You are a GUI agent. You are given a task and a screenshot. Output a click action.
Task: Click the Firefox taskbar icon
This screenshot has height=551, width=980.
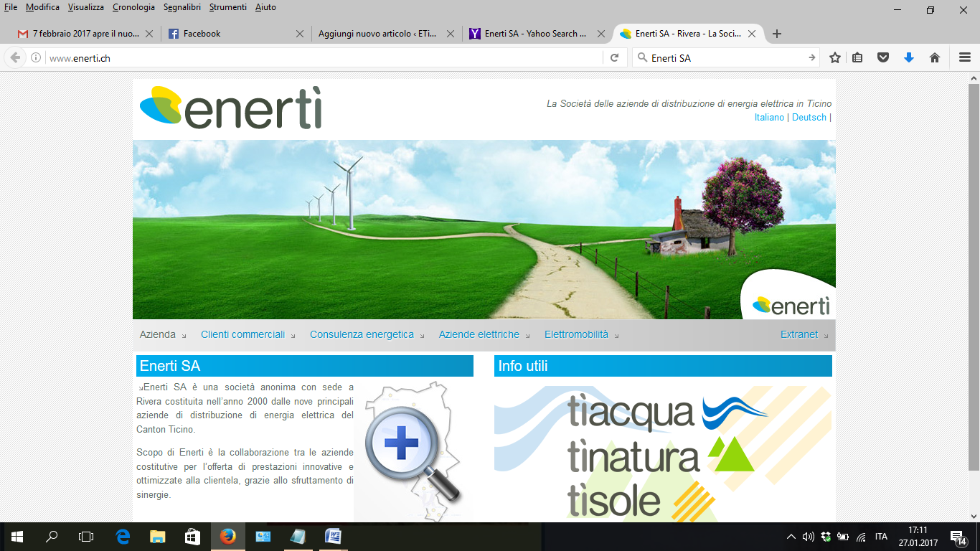[228, 537]
